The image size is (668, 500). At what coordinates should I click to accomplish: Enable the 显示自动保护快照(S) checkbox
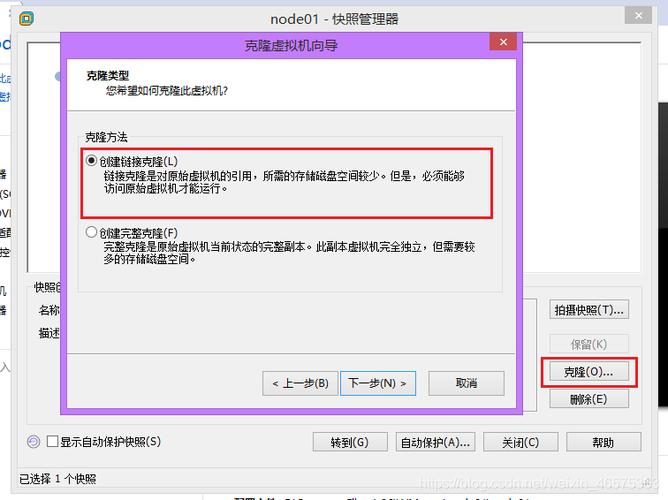(52, 441)
